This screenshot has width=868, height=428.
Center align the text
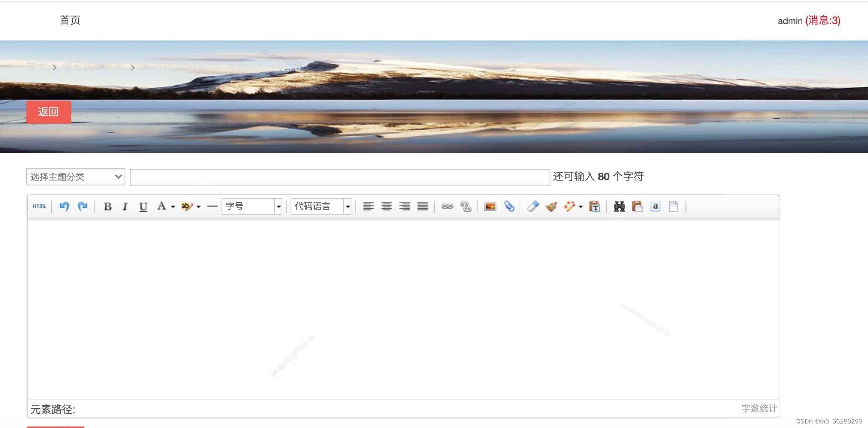click(386, 206)
